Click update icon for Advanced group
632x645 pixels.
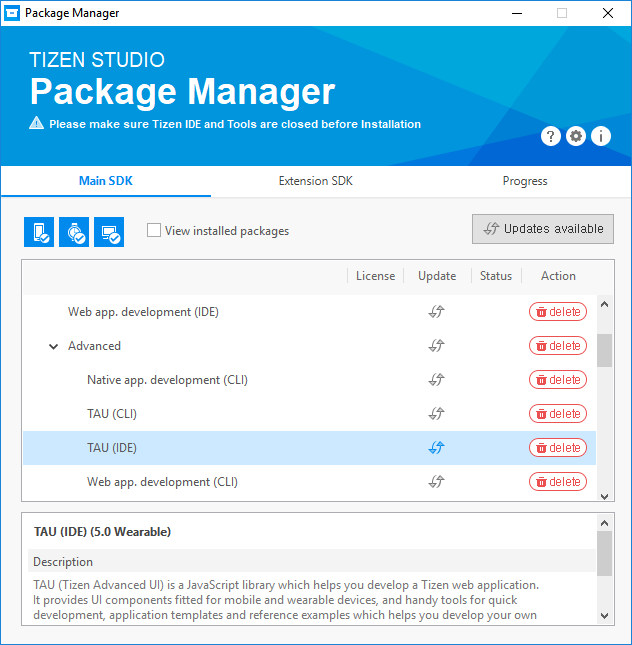point(436,346)
